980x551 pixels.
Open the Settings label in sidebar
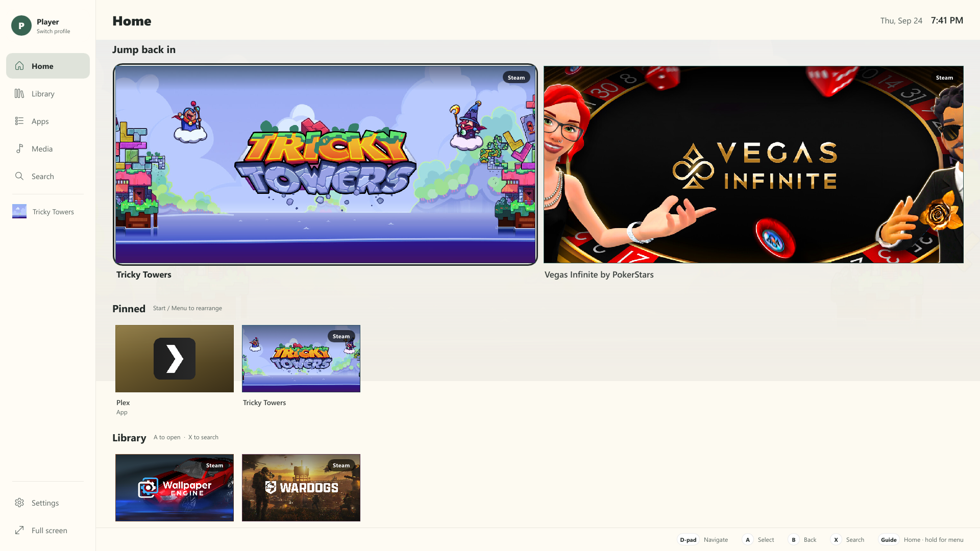(x=45, y=503)
